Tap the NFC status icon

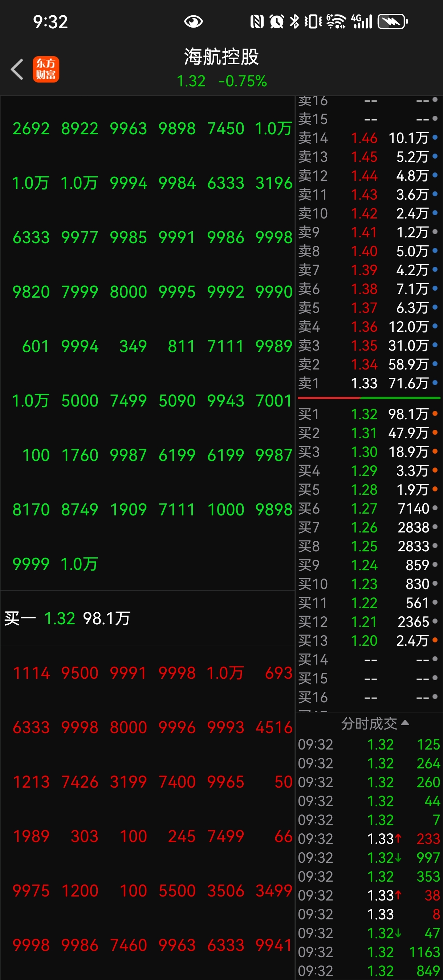(257, 22)
